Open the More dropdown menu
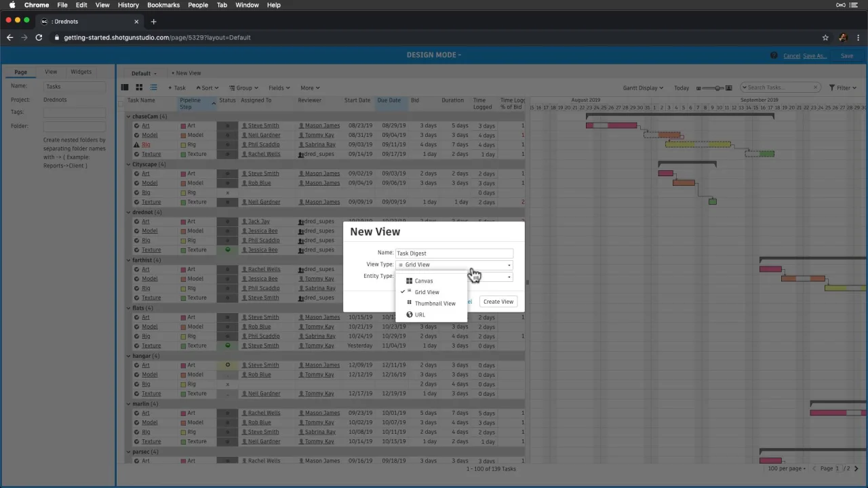868x488 pixels. [x=310, y=88]
